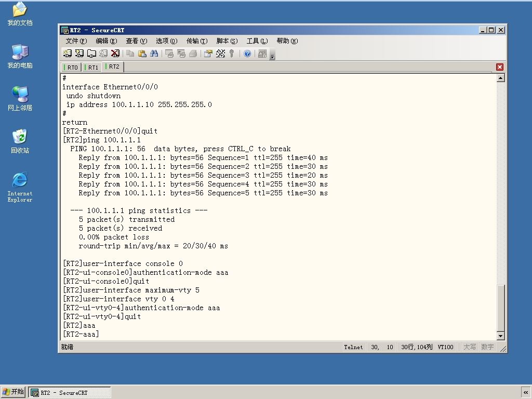Viewport: 532px width, 399px height.
Task: Click the Telnet status bar entry
Action: [353, 347]
